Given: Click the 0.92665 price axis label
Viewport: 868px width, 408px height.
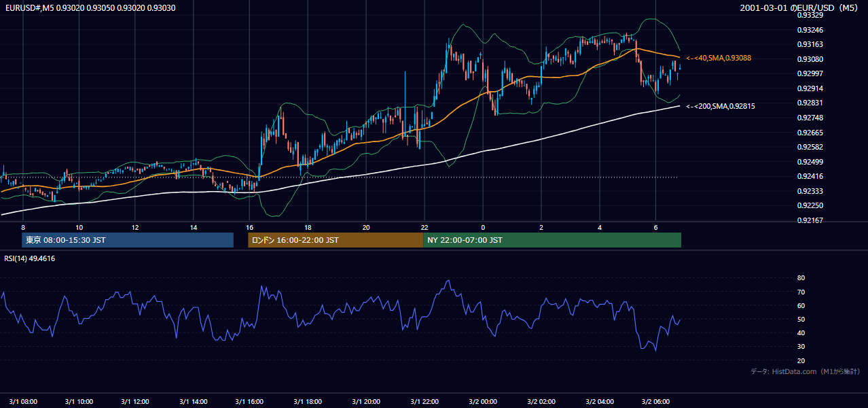Looking at the screenshot, I should tap(810, 133).
